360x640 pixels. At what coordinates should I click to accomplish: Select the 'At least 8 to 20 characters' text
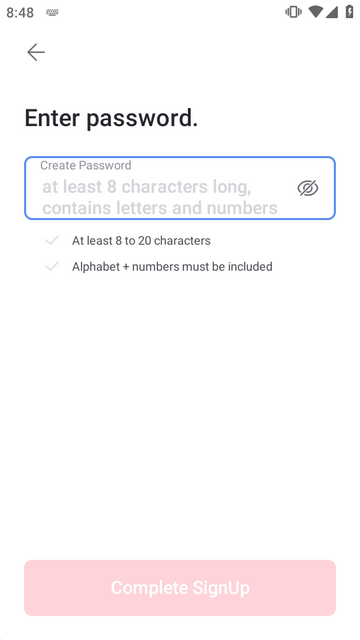coord(141,241)
